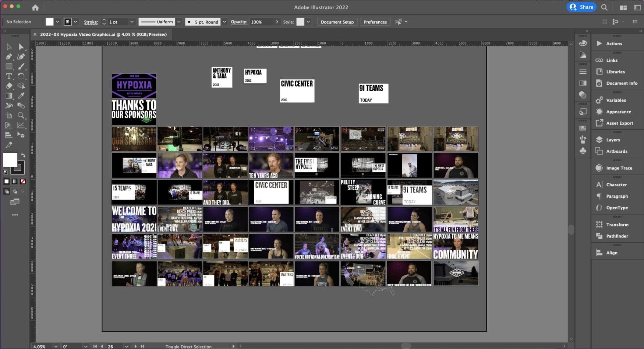Activate the Zoom tool
This screenshot has height=349, width=644.
click(21, 116)
